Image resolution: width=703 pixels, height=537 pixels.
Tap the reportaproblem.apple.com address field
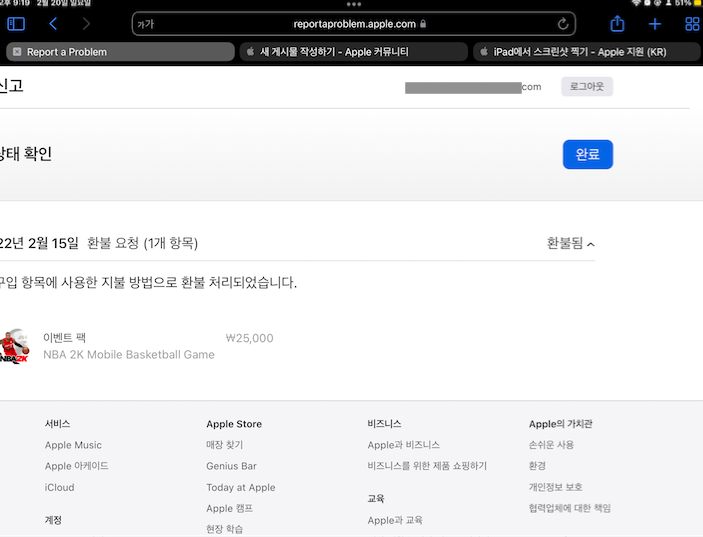(x=355, y=24)
